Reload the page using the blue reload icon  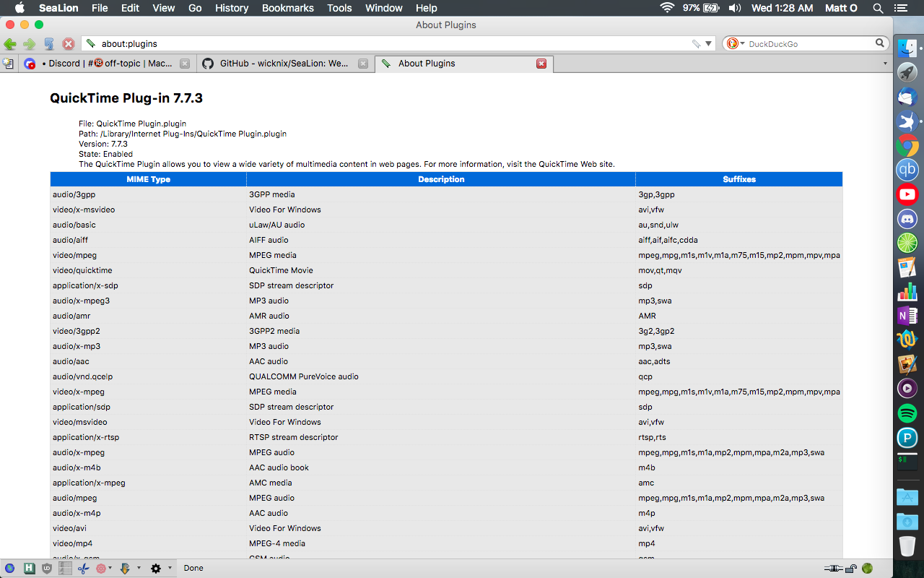pyautogui.click(x=49, y=44)
